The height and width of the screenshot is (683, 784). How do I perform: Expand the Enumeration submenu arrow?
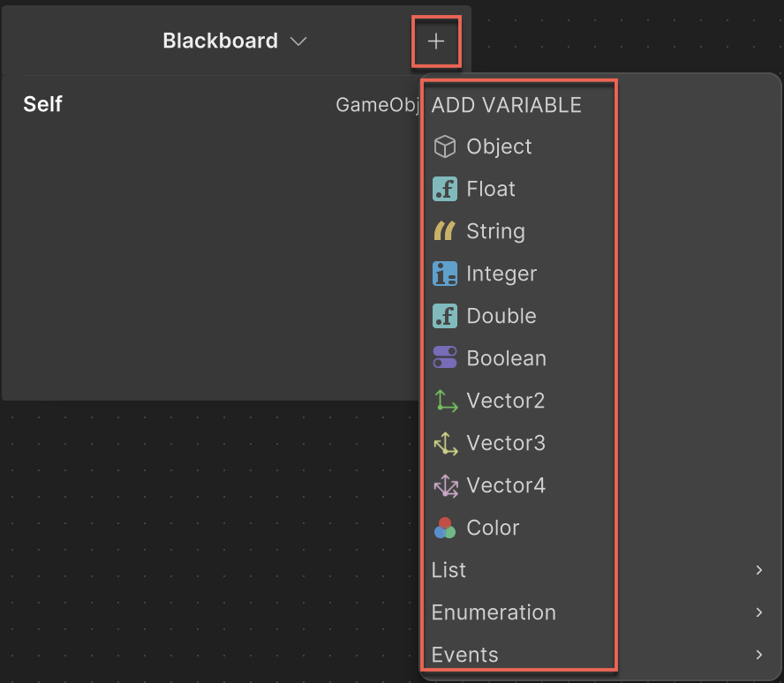pos(758,612)
